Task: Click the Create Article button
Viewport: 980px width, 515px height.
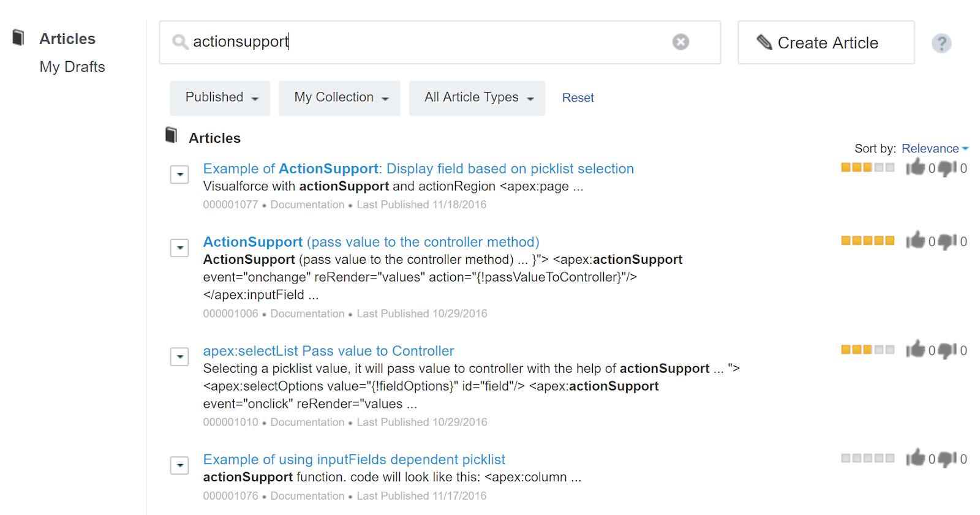Action: [x=826, y=43]
